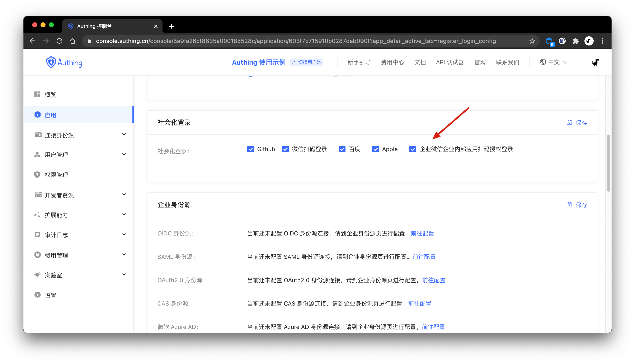Click the 切换用户池 button
Viewport: 635px width, 364px height.
[306, 62]
